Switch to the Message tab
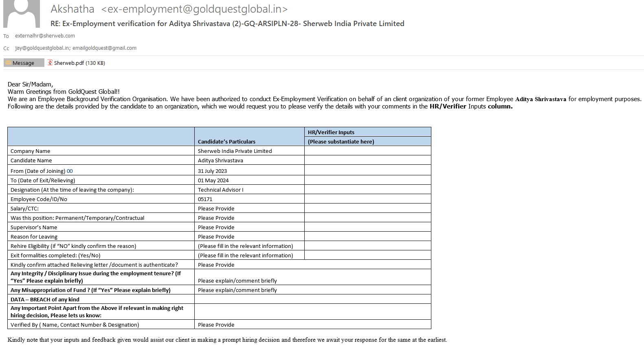Screen dimensions: 644x345 click(24, 63)
